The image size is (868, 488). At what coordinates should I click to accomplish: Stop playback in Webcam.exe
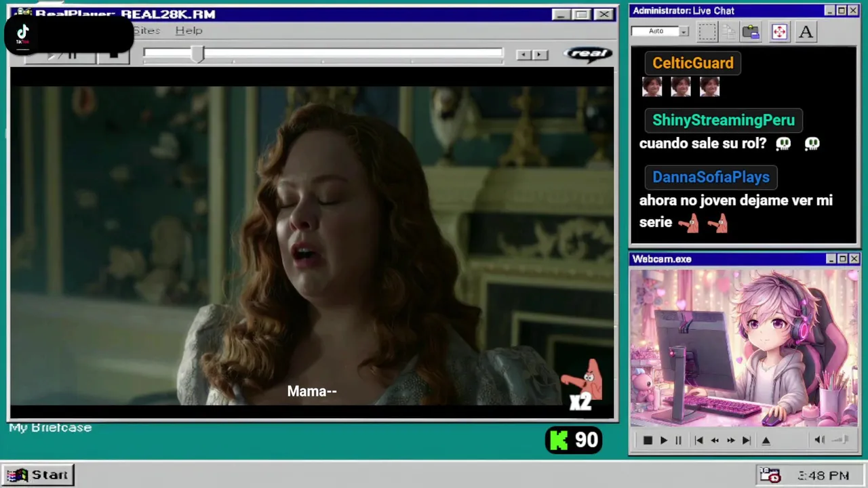tap(648, 441)
